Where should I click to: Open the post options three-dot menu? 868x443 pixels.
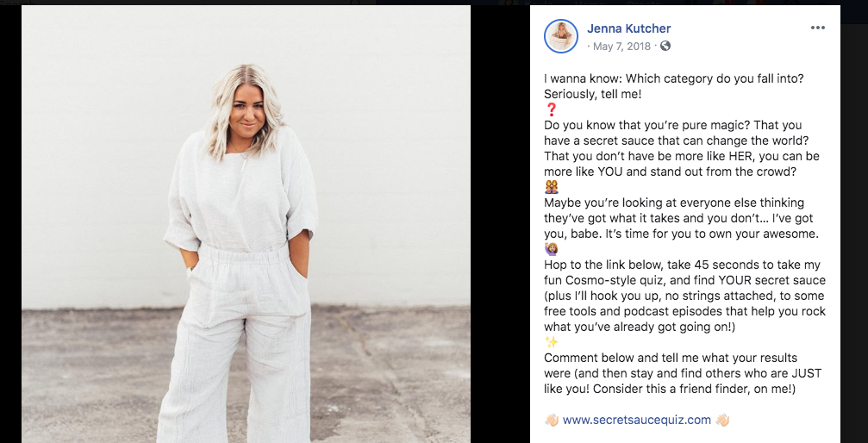pos(818,28)
